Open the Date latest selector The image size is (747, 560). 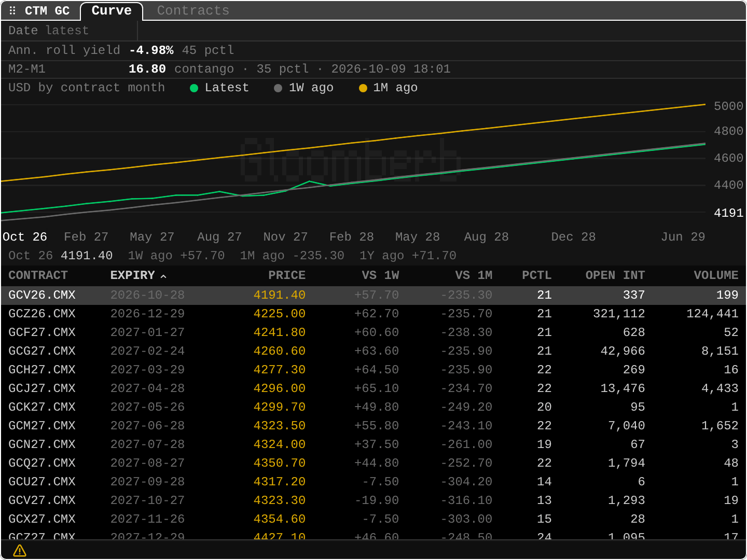(70, 31)
